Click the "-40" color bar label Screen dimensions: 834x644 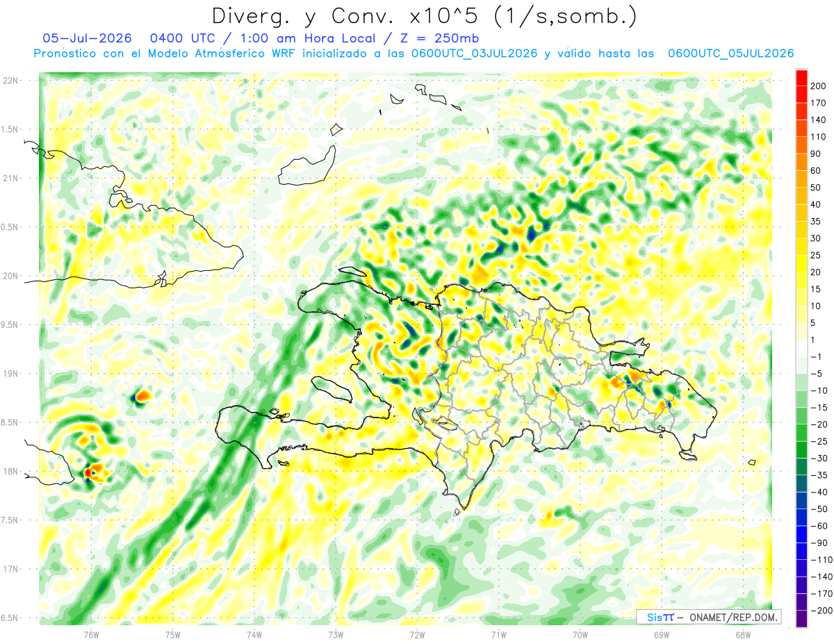(x=820, y=493)
